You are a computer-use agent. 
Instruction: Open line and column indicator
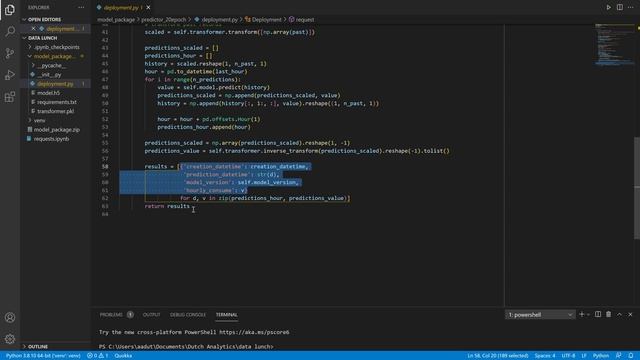(498, 356)
